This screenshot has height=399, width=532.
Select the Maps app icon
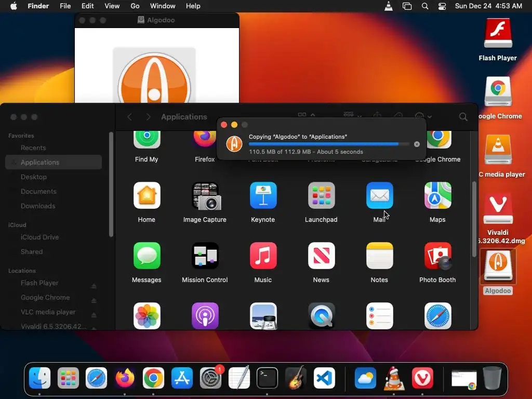click(437, 195)
